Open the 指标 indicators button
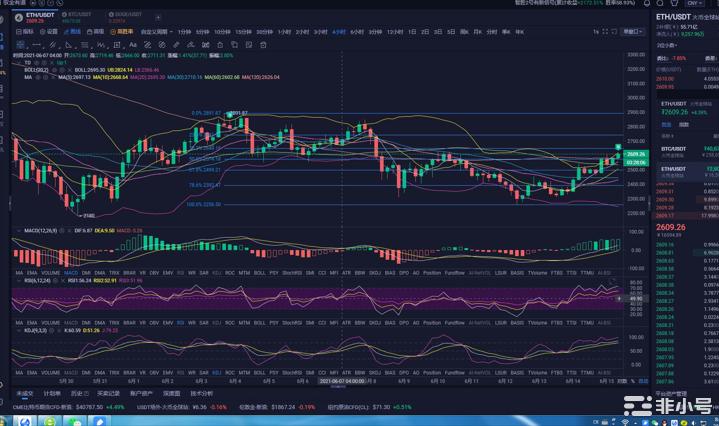The width and height of the screenshot is (719, 426). (25, 32)
